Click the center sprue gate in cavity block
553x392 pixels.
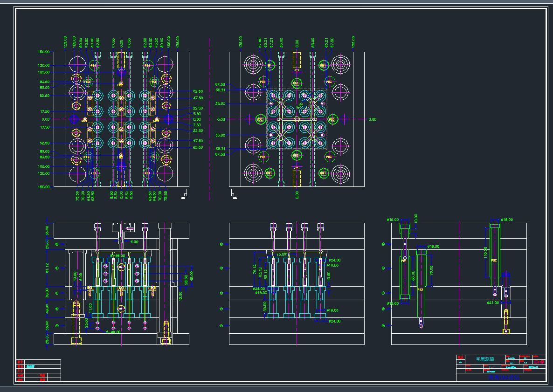point(297,119)
